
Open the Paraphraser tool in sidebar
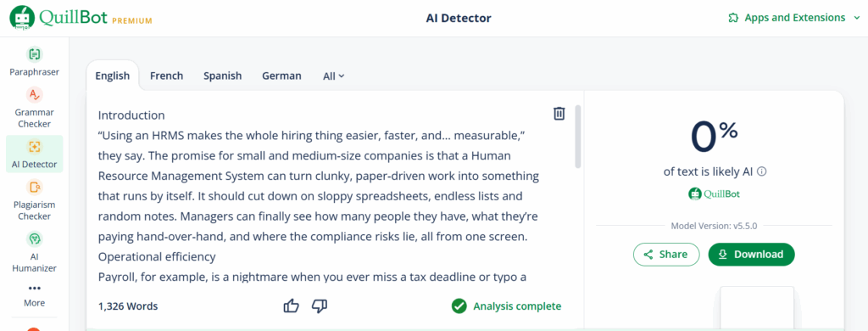click(x=34, y=62)
